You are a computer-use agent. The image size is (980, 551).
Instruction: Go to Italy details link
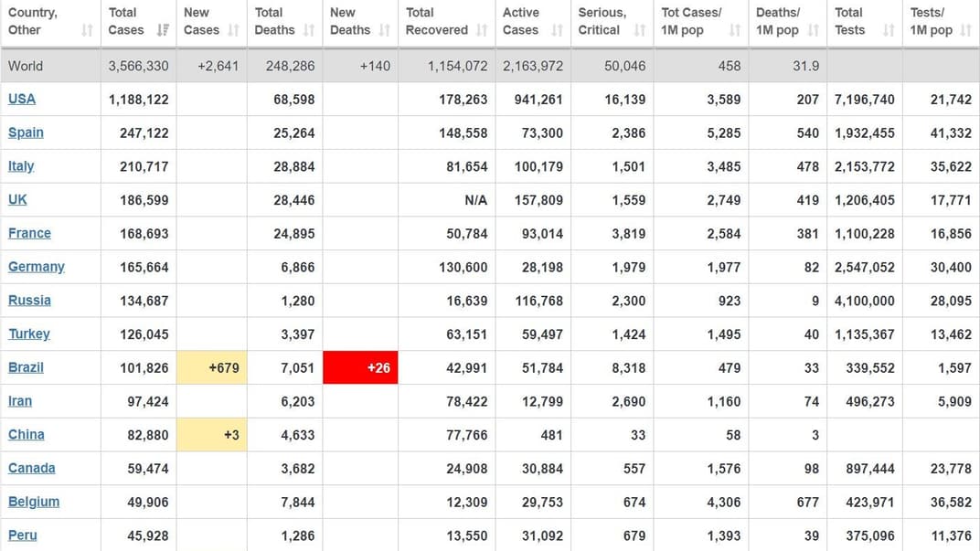pyautogui.click(x=21, y=166)
